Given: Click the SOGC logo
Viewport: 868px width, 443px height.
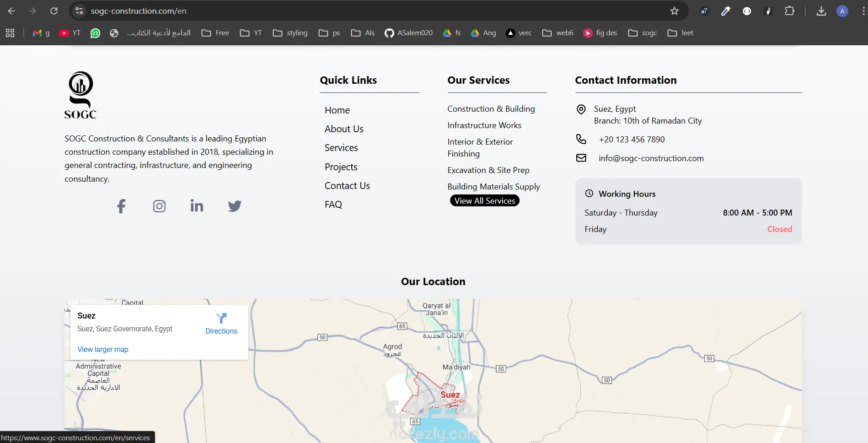Looking at the screenshot, I should 80,95.
